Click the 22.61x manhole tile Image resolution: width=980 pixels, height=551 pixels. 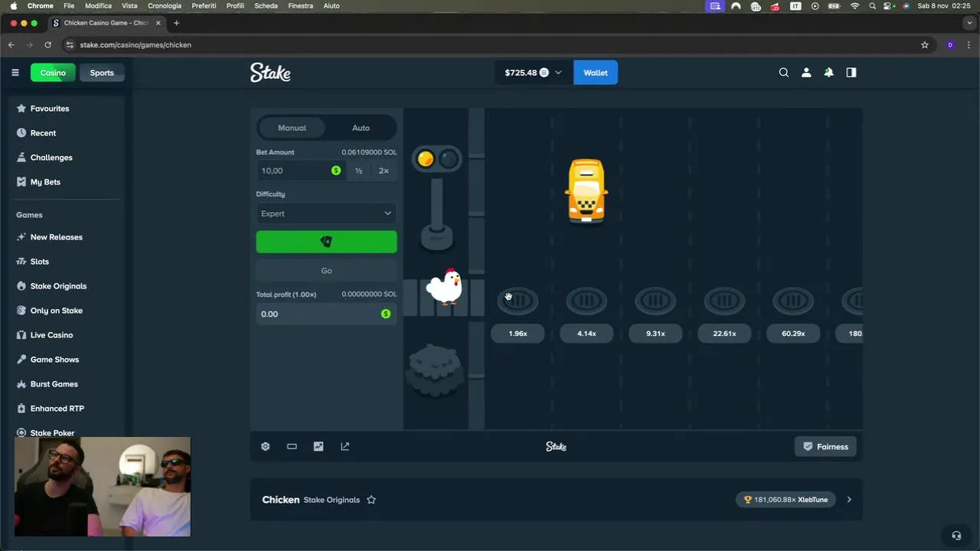pyautogui.click(x=724, y=301)
